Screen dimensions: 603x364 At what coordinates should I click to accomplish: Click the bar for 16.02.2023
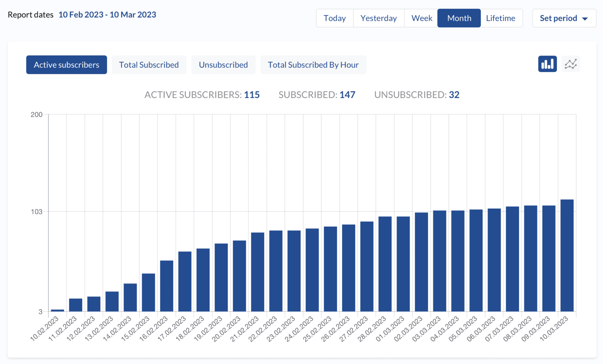coord(167,286)
